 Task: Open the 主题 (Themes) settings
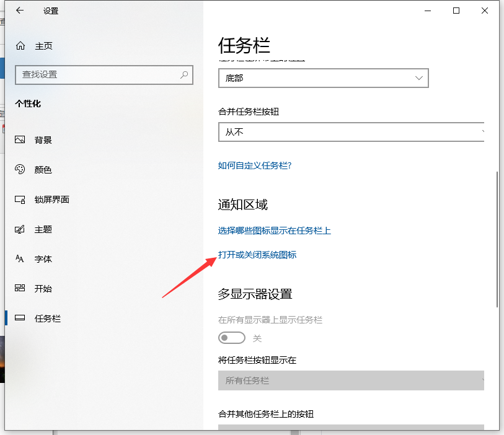coord(43,229)
